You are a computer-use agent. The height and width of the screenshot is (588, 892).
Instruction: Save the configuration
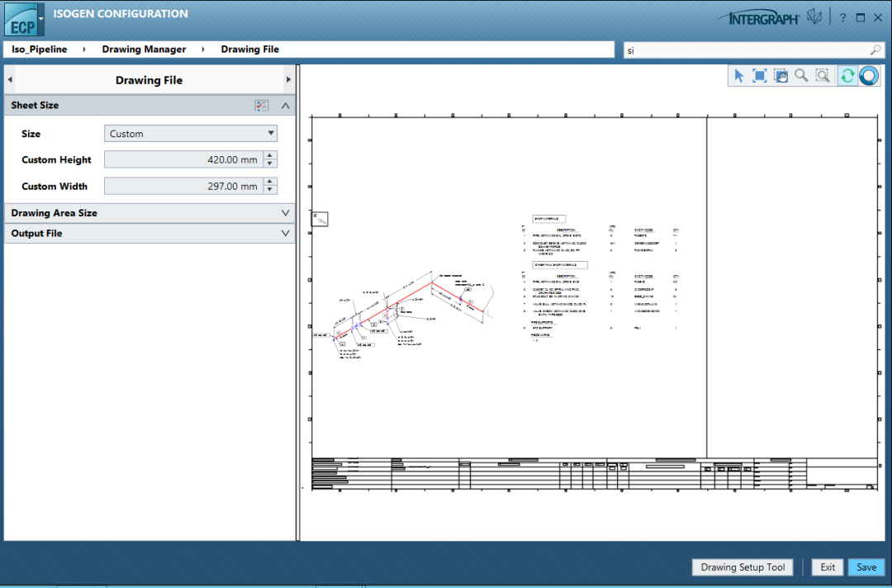click(x=866, y=567)
